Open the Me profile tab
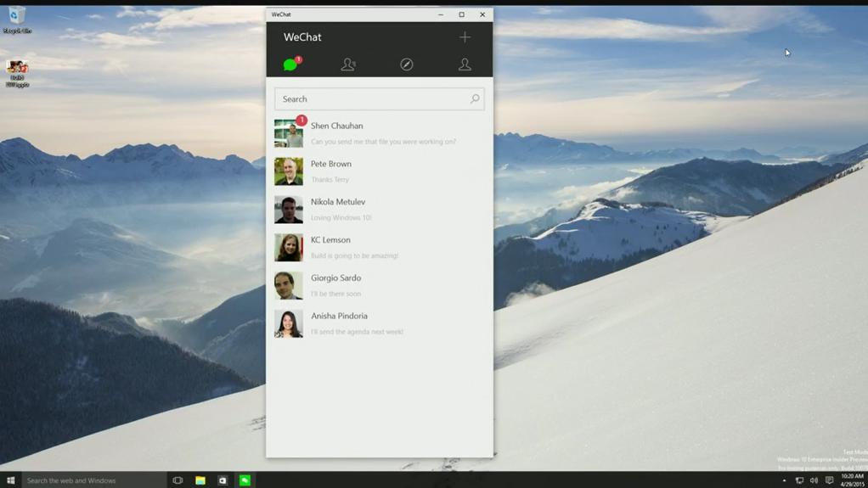 point(465,65)
